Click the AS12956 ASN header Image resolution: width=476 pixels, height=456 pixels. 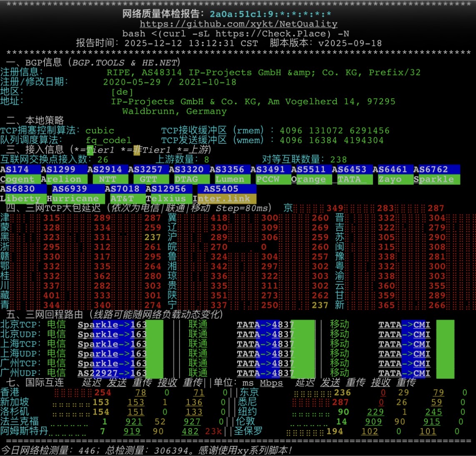tap(166, 189)
